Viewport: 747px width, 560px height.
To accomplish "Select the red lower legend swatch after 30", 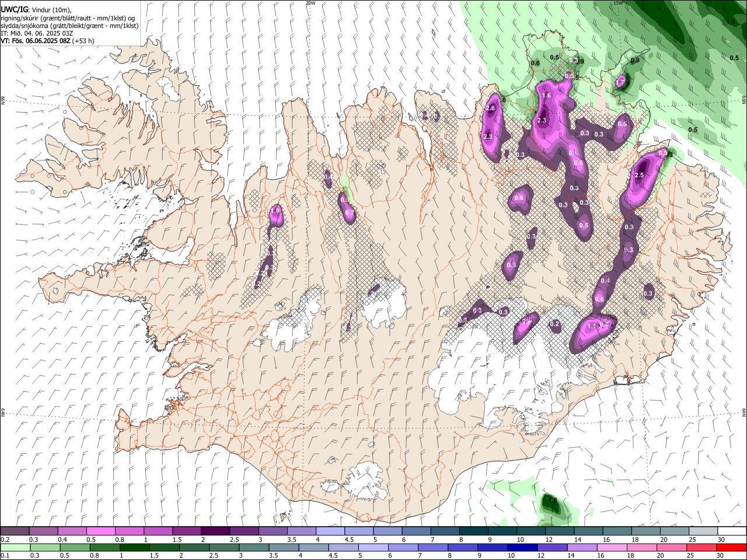I will point(731,547).
